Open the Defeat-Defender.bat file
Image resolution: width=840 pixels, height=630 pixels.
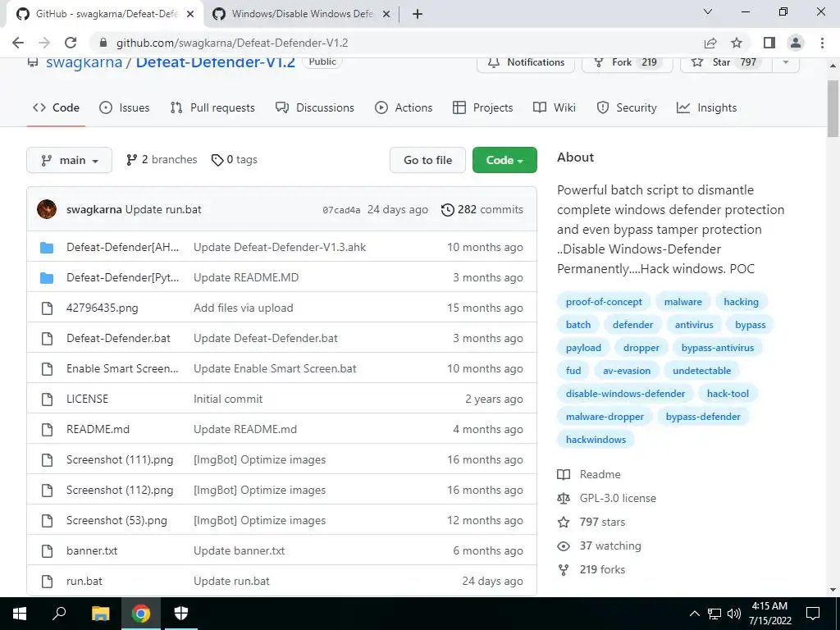coord(118,338)
